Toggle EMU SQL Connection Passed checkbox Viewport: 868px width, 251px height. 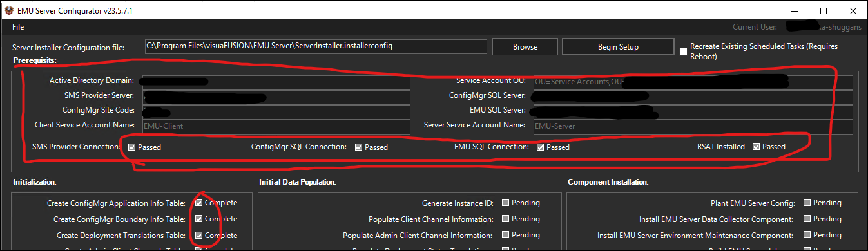point(540,147)
